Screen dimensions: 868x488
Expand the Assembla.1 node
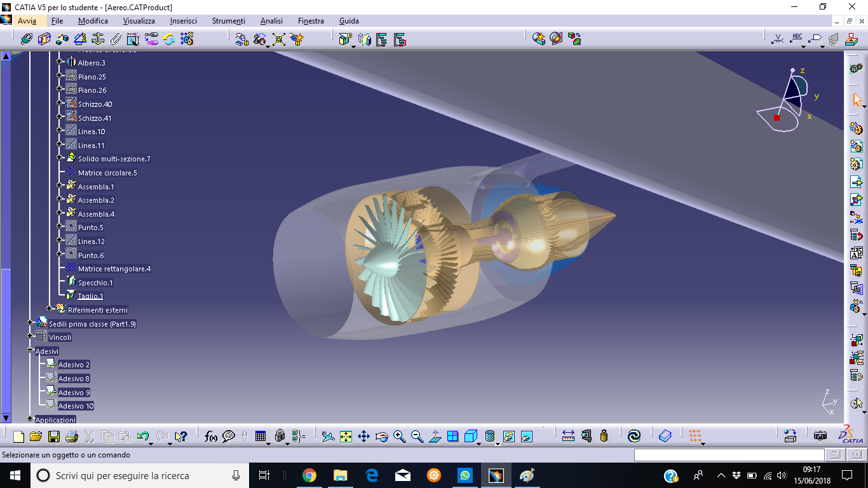click(60, 186)
